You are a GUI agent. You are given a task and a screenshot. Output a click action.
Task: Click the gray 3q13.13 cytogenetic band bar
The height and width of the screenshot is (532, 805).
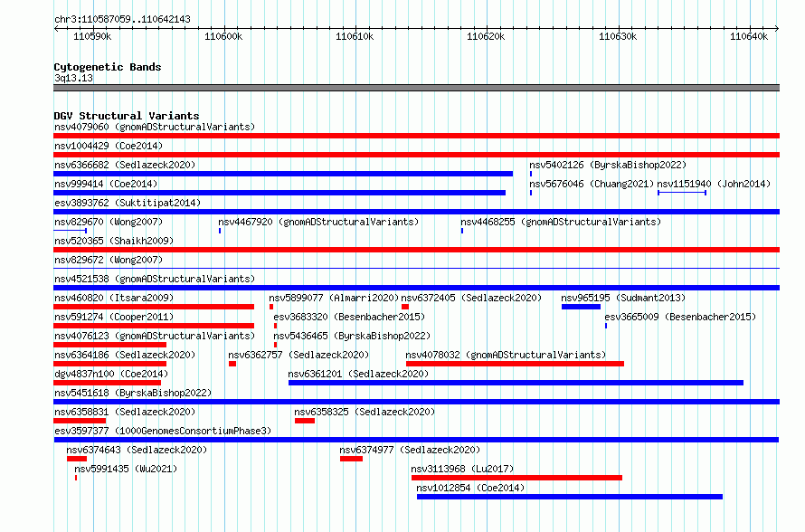(x=416, y=88)
